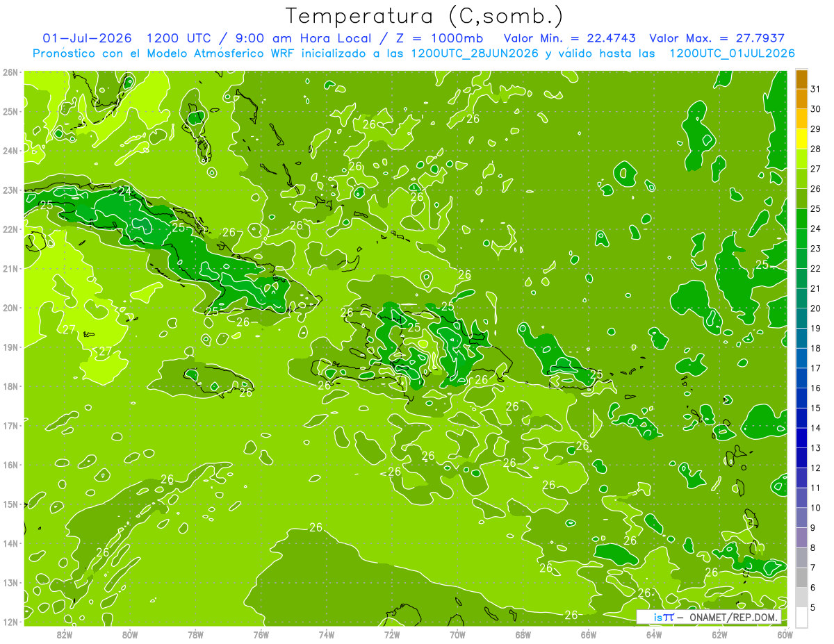Click the "16N" latitude label

(10, 465)
